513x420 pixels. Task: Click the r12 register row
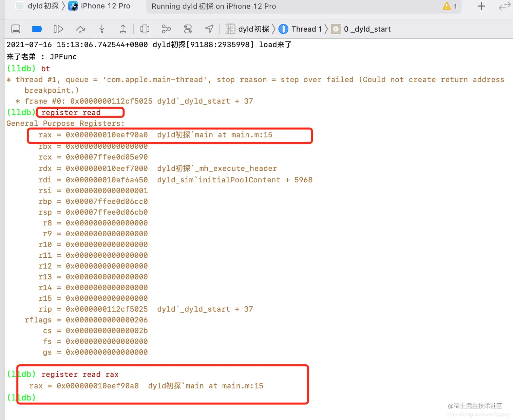pos(93,266)
